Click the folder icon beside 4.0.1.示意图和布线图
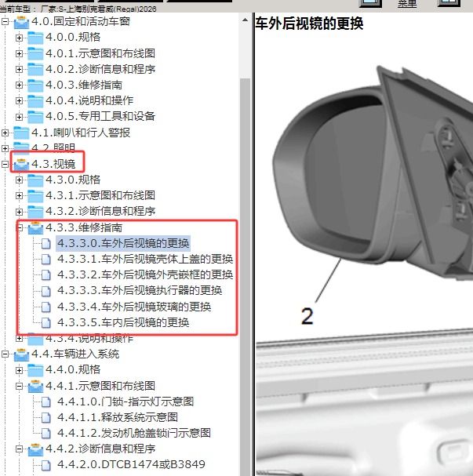 point(35,54)
